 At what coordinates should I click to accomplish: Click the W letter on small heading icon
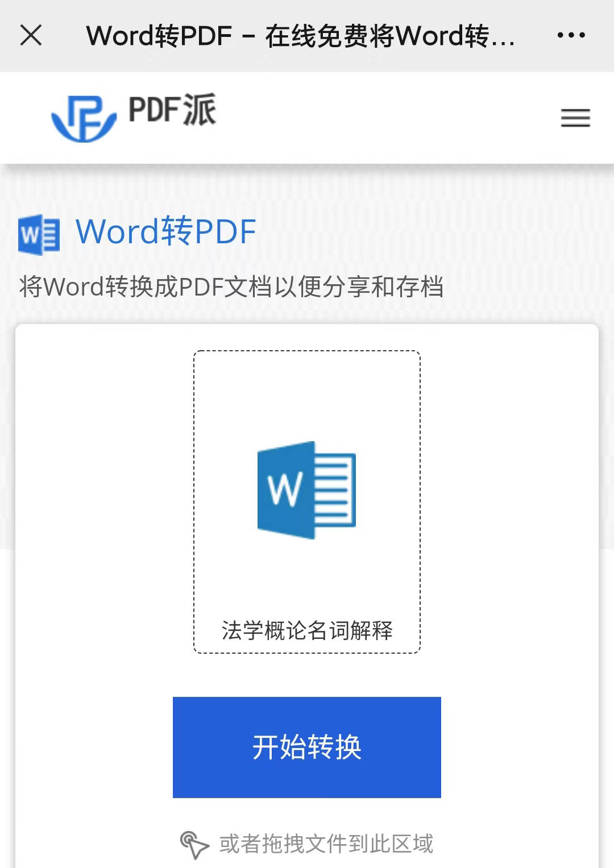click(x=30, y=235)
